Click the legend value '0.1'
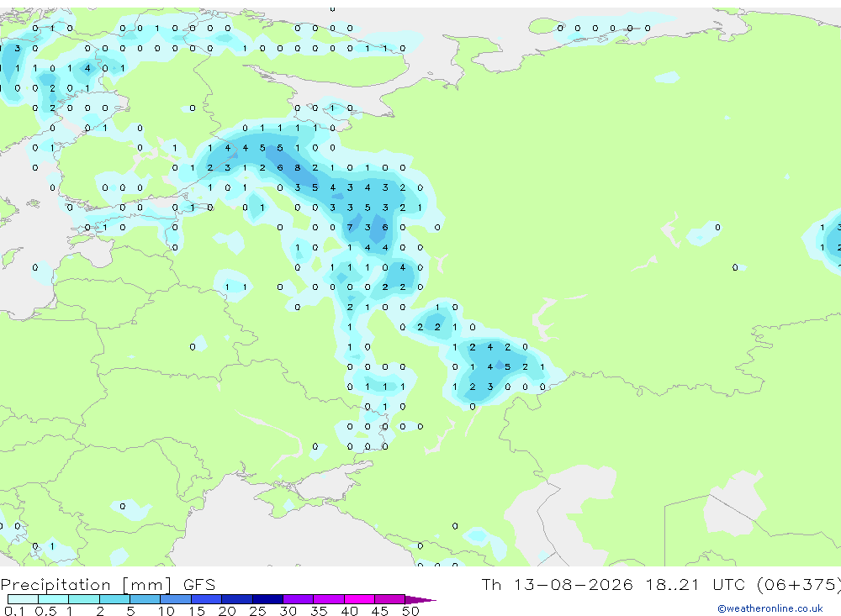The height and width of the screenshot is (616, 841). click(14, 611)
